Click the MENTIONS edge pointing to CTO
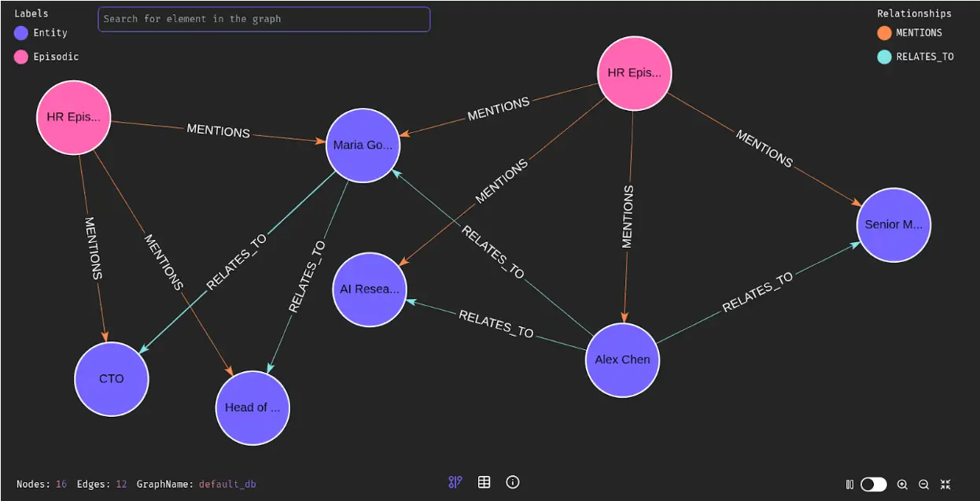980x501 pixels. tap(93, 249)
